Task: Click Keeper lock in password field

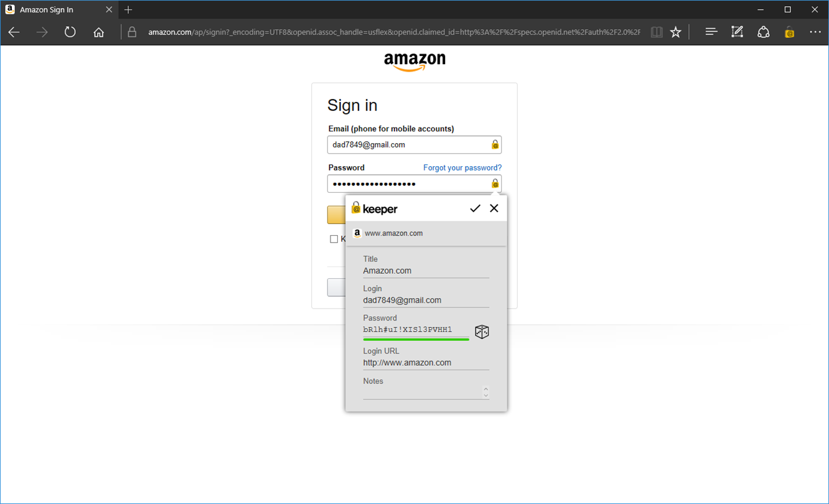Action: pos(495,184)
